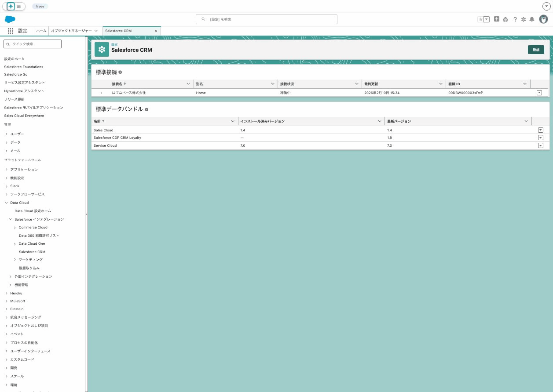The height and width of the screenshot is (392, 553).
Task: Switch to the ホーム tab
Action: click(41, 31)
